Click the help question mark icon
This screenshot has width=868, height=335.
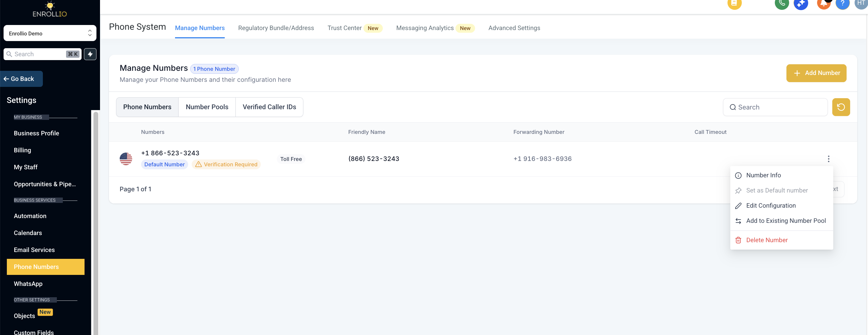(x=842, y=3)
